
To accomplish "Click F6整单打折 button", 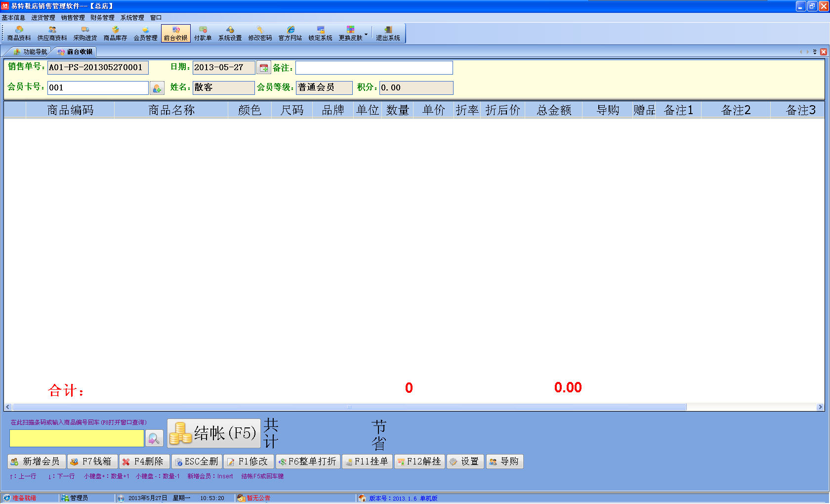I will pyautogui.click(x=308, y=462).
